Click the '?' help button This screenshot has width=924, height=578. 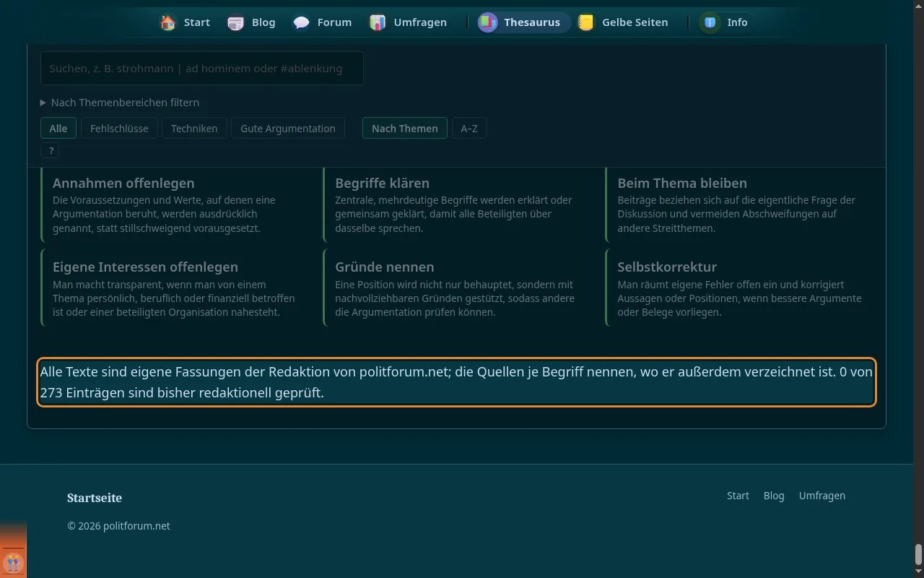point(51,151)
